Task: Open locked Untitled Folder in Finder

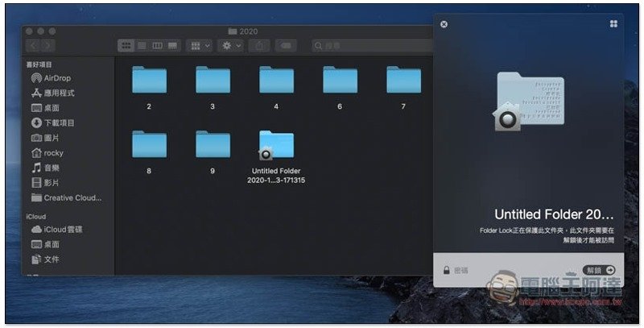Action: point(276,146)
